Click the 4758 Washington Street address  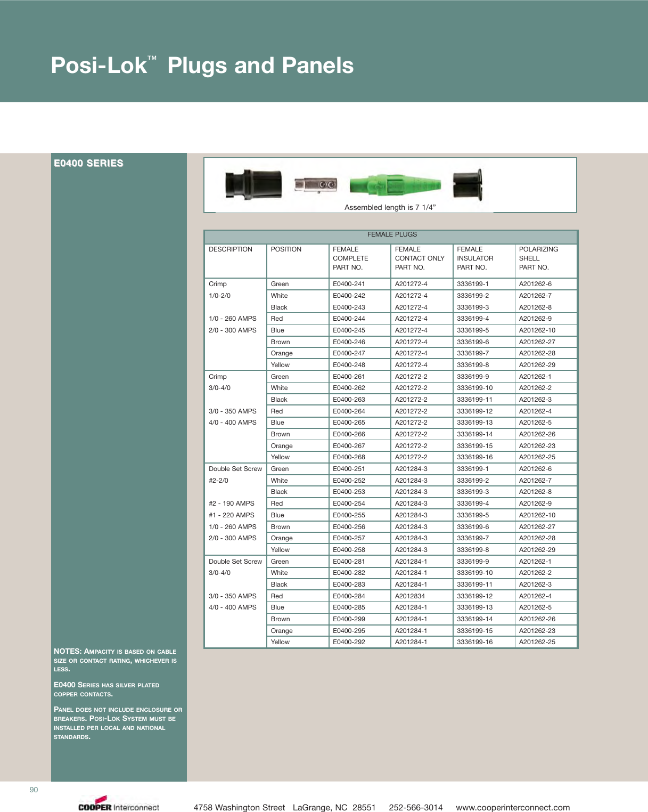click(x=284, y=808)
